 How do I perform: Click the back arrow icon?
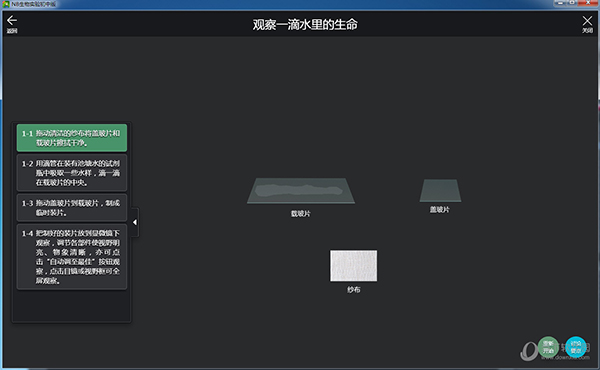click(x=12, y=20)
